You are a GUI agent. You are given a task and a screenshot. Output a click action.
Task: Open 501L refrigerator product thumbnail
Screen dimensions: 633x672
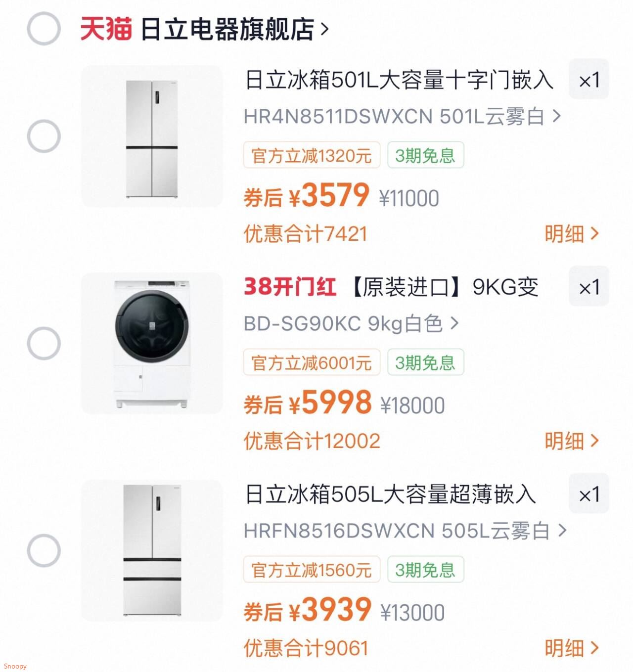[x=152, y=136]
